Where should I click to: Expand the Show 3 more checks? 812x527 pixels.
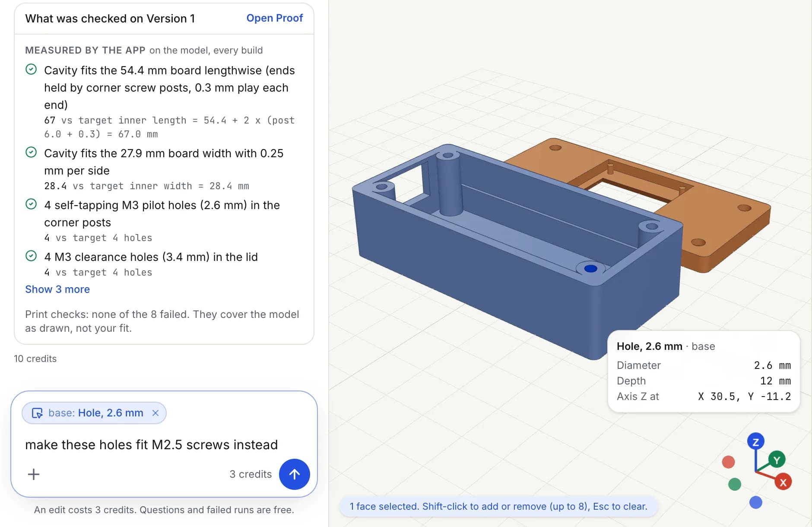click(x=57, y=289)
